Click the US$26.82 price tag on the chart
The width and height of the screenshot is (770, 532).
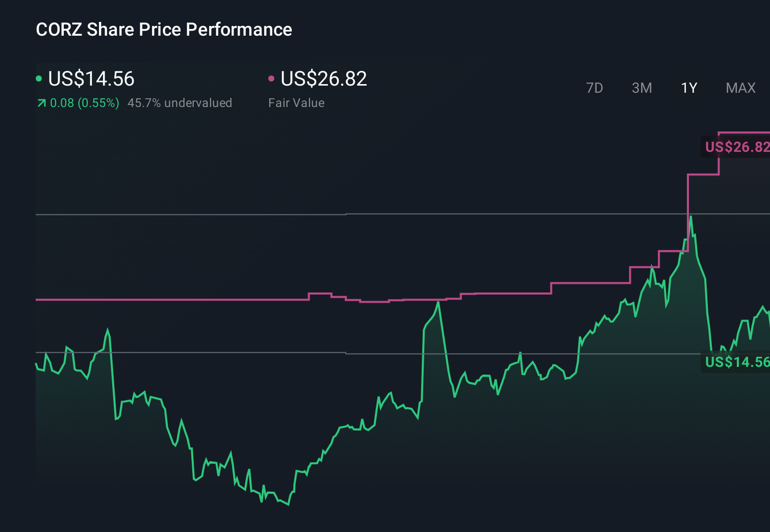[x=736, y=147]
